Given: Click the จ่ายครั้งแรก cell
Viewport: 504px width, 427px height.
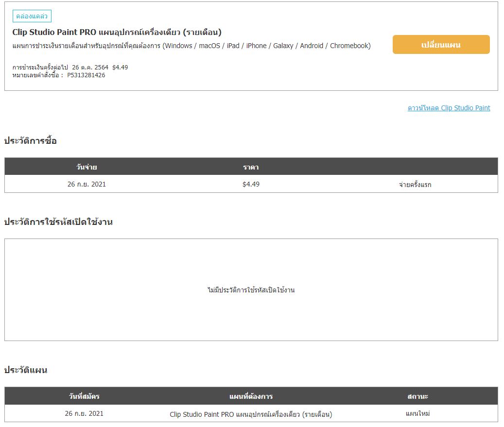Looking at the screenshot, I should pos(415,185).
